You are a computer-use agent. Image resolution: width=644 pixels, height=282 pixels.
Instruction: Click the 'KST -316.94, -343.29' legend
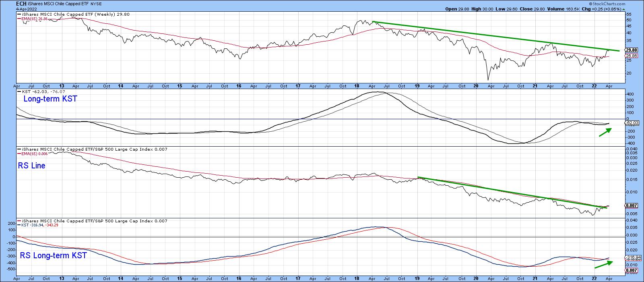point(41,225)
